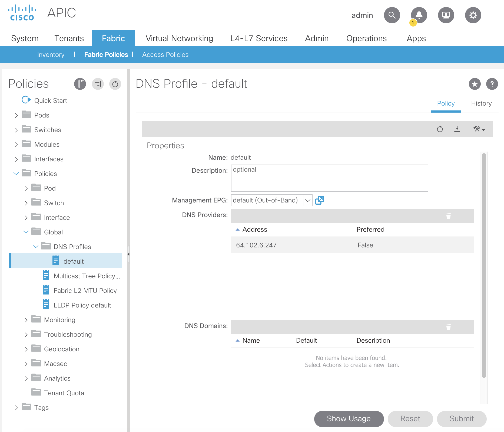Open the tools actions dropdown menu
This screenshot has height=432, width=504.
coord(479,129)
